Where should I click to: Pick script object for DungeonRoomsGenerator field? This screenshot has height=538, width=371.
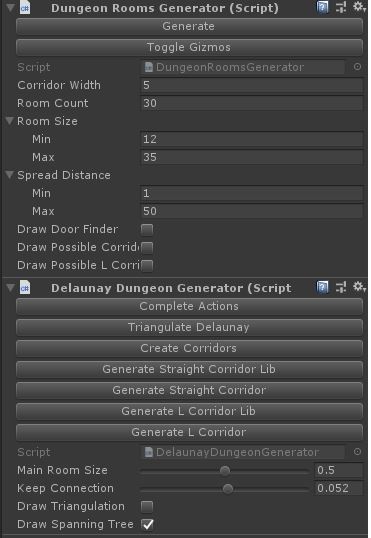tap(357, 67)
